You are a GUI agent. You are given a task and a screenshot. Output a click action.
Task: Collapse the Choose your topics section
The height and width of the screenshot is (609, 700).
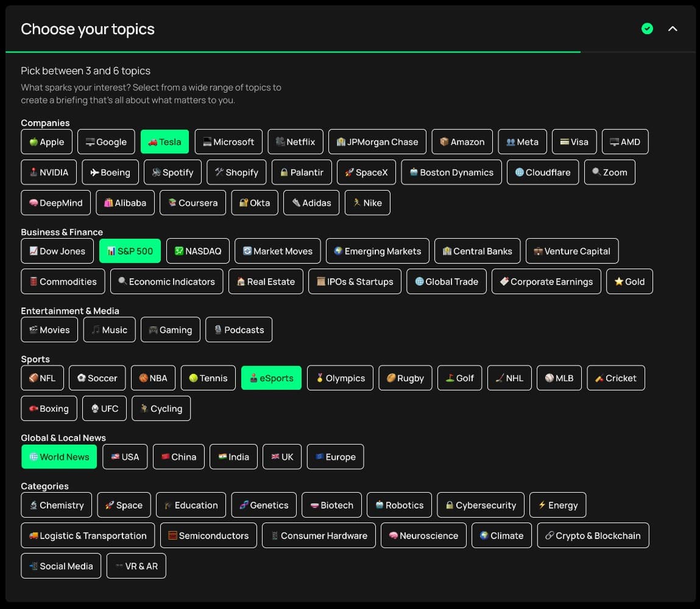pyautogui.click(x=673, y=29)
